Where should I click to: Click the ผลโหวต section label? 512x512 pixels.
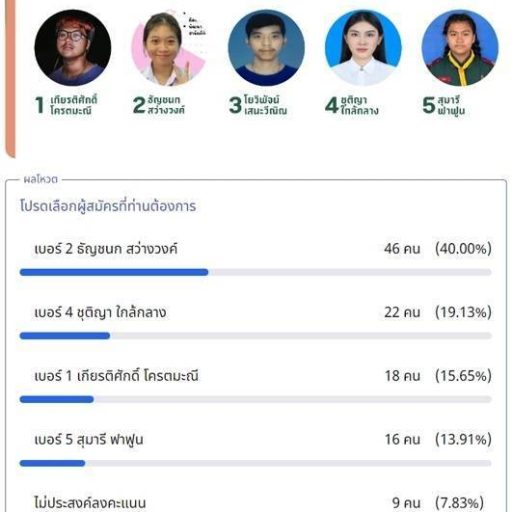[x=41, y=179]
